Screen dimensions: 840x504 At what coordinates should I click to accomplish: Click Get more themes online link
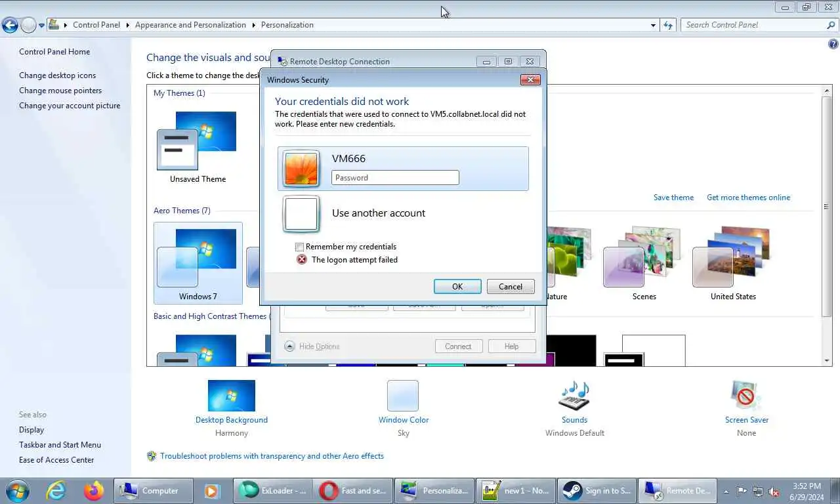(748, 198)
